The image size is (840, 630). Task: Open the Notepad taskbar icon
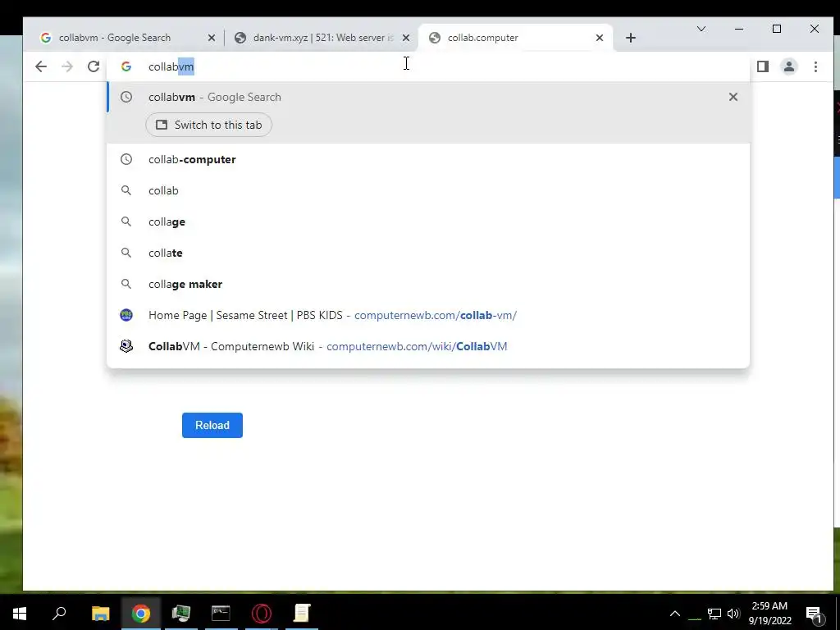click(302, 613)
